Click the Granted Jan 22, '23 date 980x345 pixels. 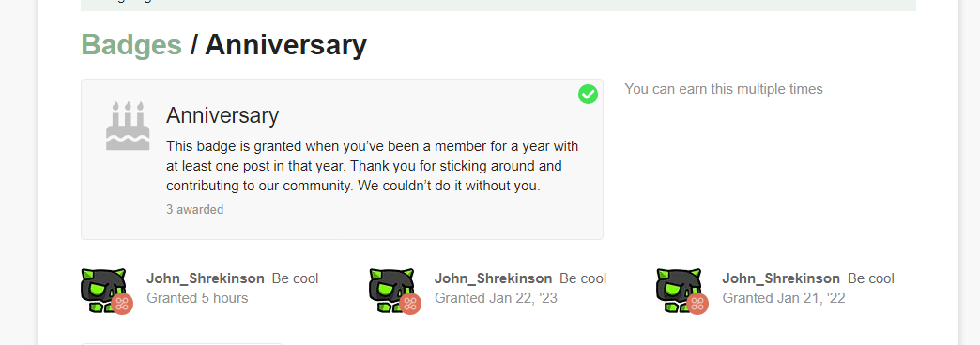pos(496,298)
